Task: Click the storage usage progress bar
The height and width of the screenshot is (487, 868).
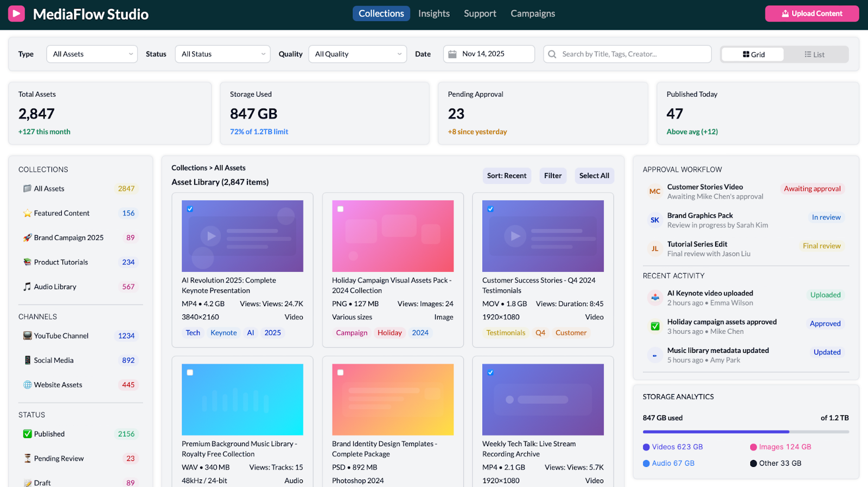Action: 745,432
